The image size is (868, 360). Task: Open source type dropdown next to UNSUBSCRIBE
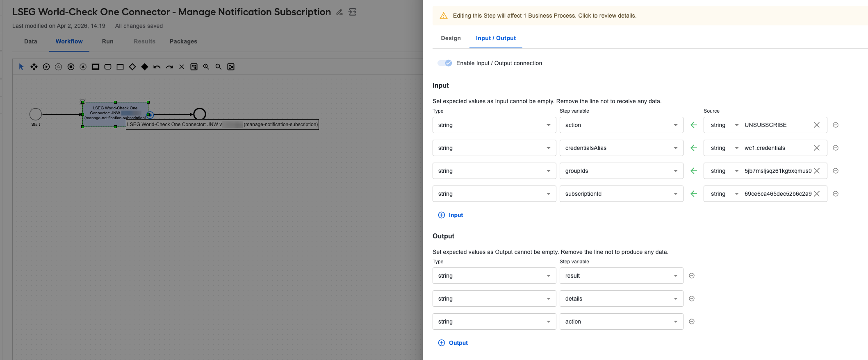point(724,125)
